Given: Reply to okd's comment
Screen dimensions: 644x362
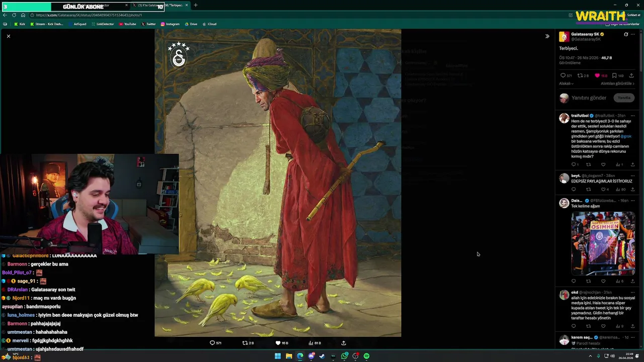Looking at the screenshot, I should [574, 326].
